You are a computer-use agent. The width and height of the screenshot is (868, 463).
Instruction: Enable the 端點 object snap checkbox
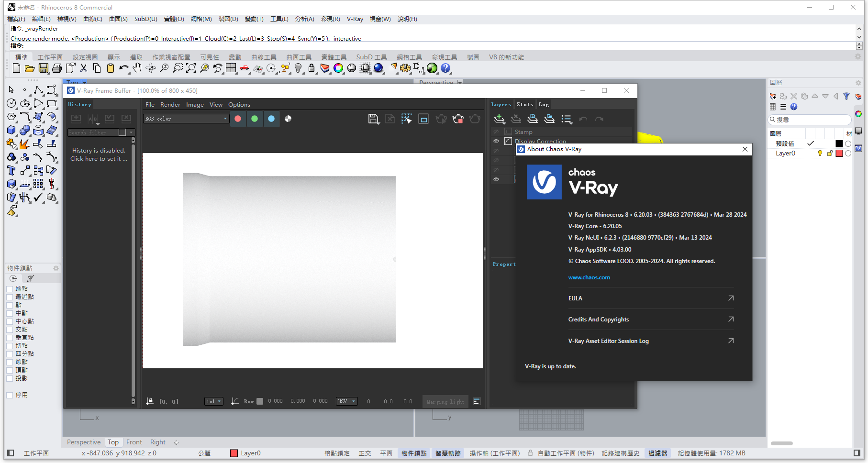click(10, 289)
